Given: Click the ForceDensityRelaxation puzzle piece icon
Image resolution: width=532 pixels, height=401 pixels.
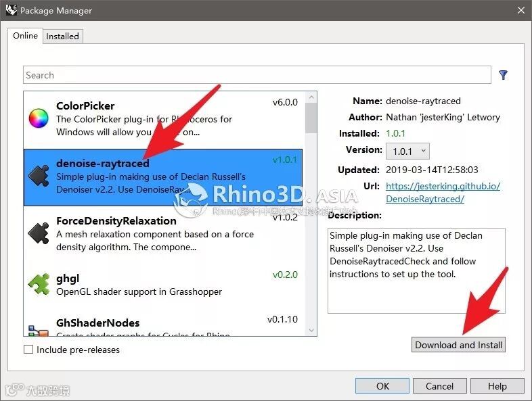Looking at the screenshot, I should pyautogui.click(x=39, y=233).
